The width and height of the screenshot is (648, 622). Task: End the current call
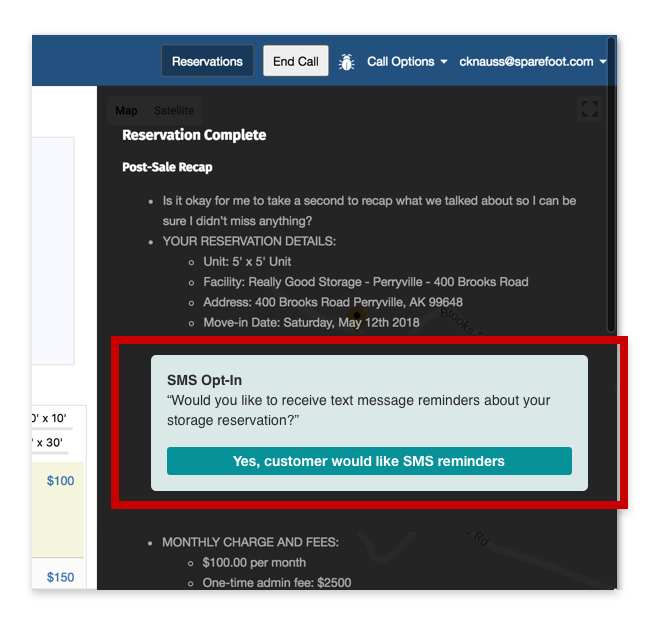295,61
